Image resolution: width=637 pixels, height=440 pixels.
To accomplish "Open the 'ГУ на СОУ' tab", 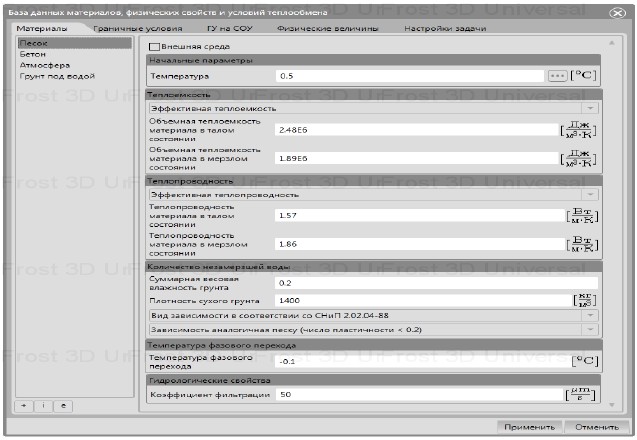I will point(230,28).
